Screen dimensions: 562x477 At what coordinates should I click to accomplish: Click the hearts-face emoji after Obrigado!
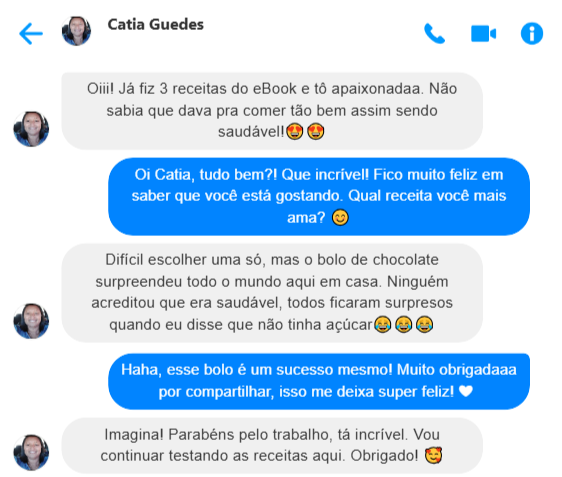(x=433, y=455)
